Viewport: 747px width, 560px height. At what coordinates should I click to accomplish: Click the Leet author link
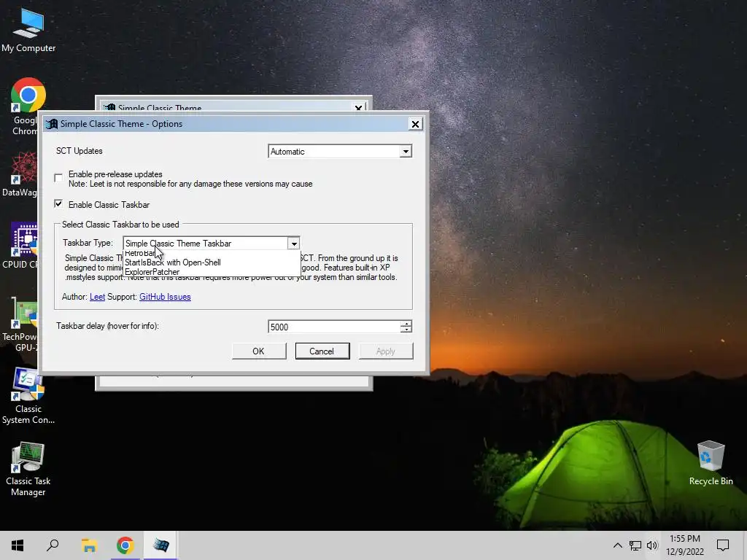coord(97,297)
